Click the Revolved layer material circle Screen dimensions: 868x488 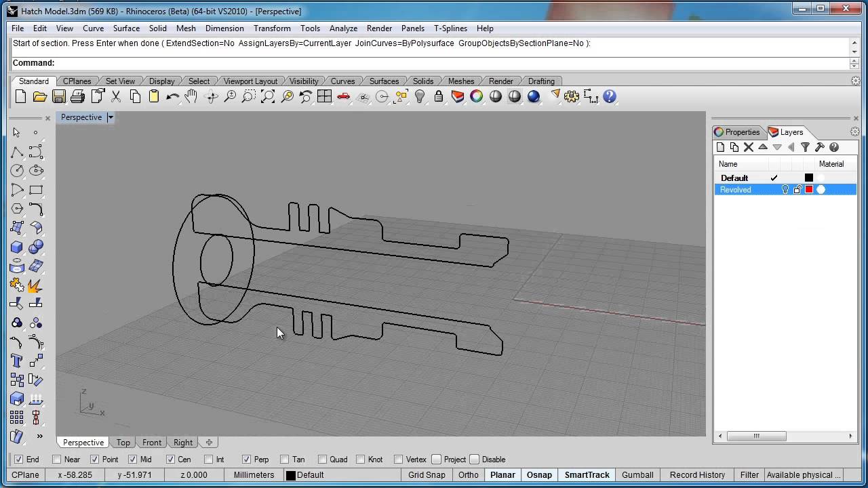tap(821, 190)
